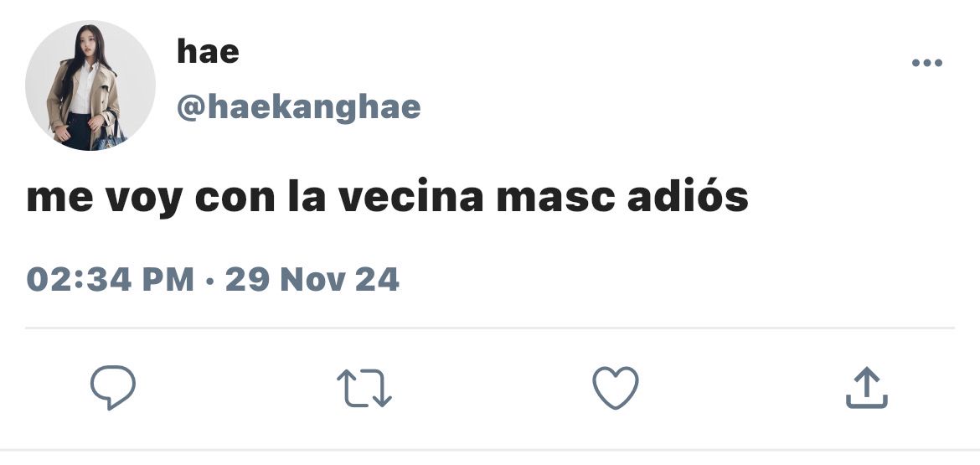Click the word vecina in the tweet

click(411, 197)
